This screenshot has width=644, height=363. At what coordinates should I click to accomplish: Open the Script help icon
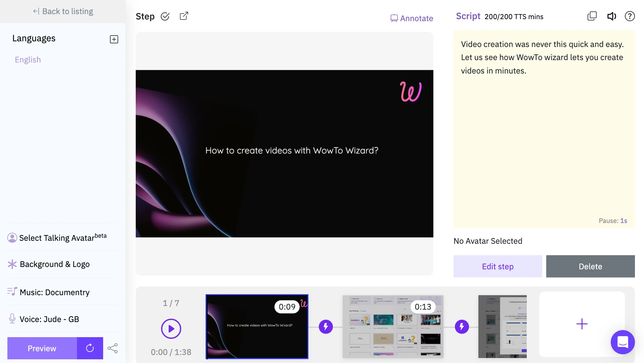(630, 16)
